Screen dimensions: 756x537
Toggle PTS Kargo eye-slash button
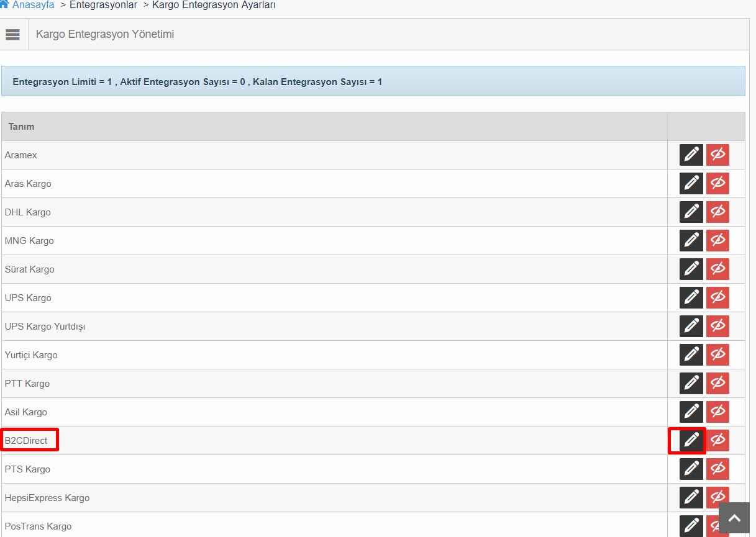coord(717,469)
